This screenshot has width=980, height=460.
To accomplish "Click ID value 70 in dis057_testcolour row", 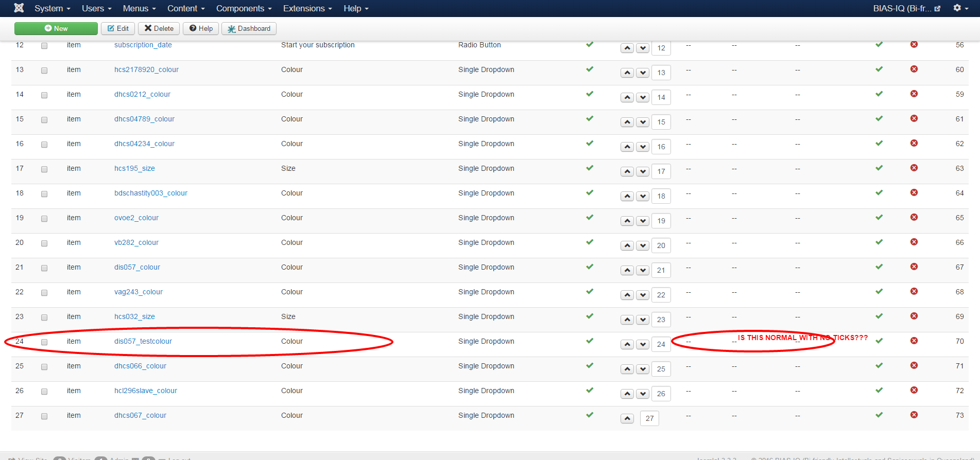I will pyautogui.click(x=960, y=341).
